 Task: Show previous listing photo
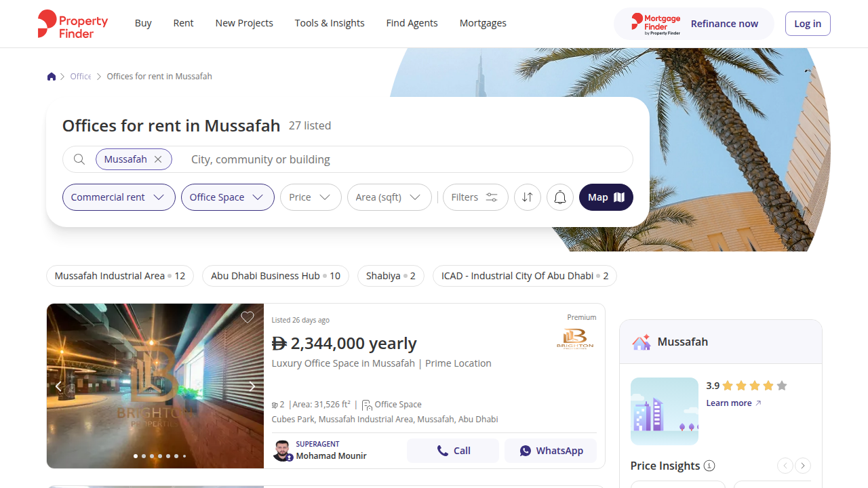tap(58, 386)
